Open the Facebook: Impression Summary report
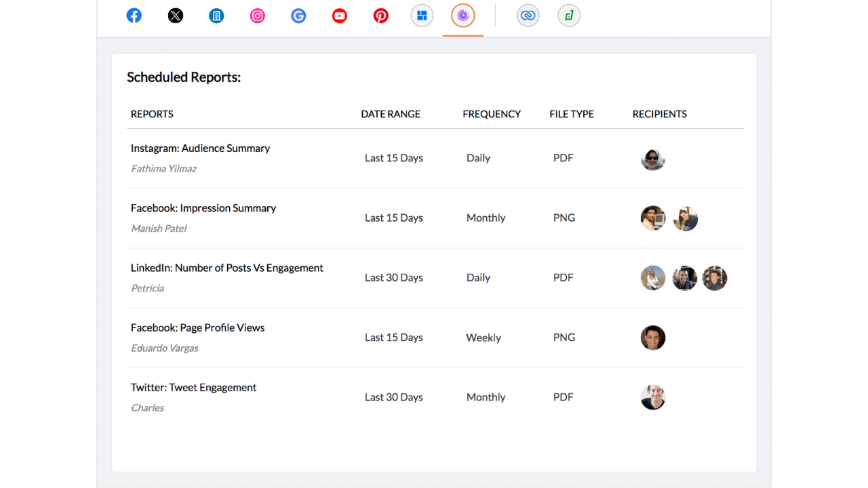868x488 pixels. 203,208
